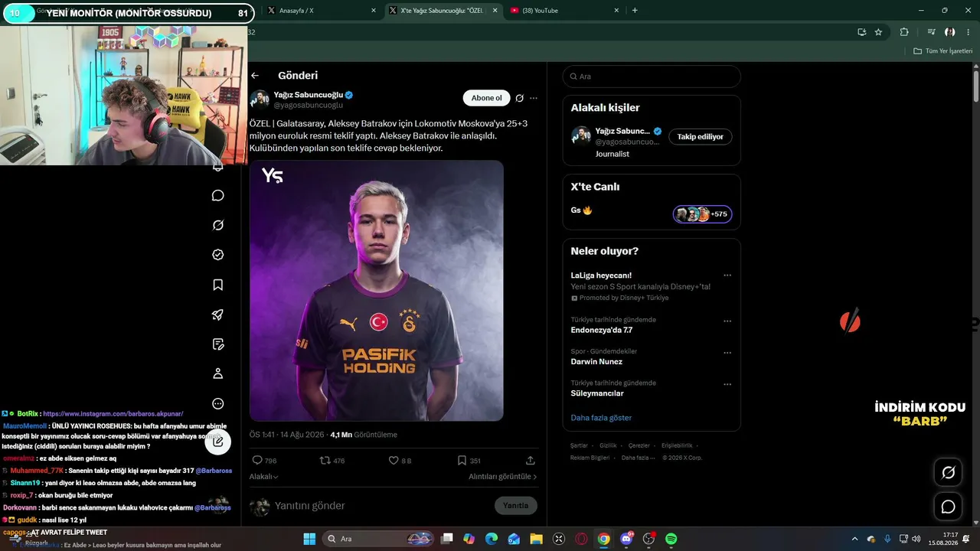Viewport: 980px width, 551px height.
Task: Go back with the arrow beside Gönderi
Action: (255, 76)
